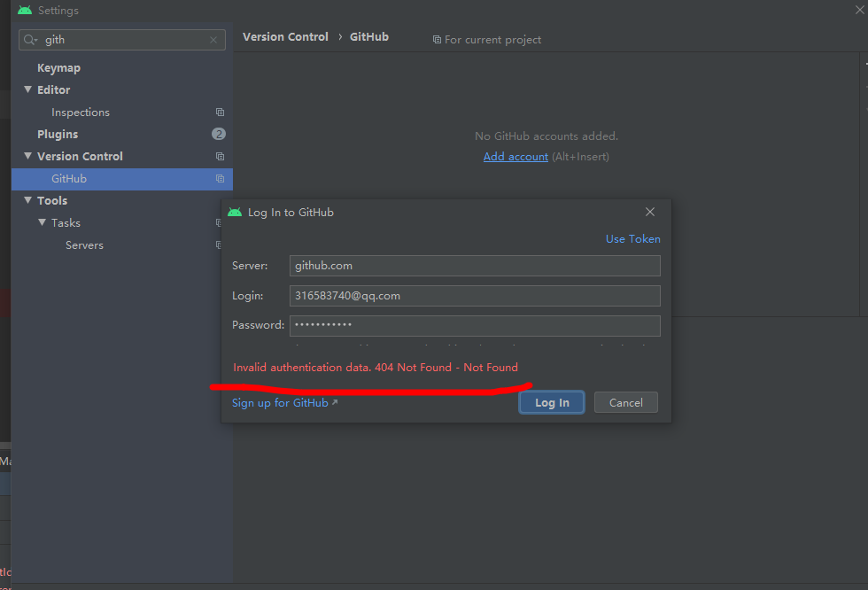The image size is (868, 590).
Task: Collapse the Editor tree node
Action: [x=27, y=89]
